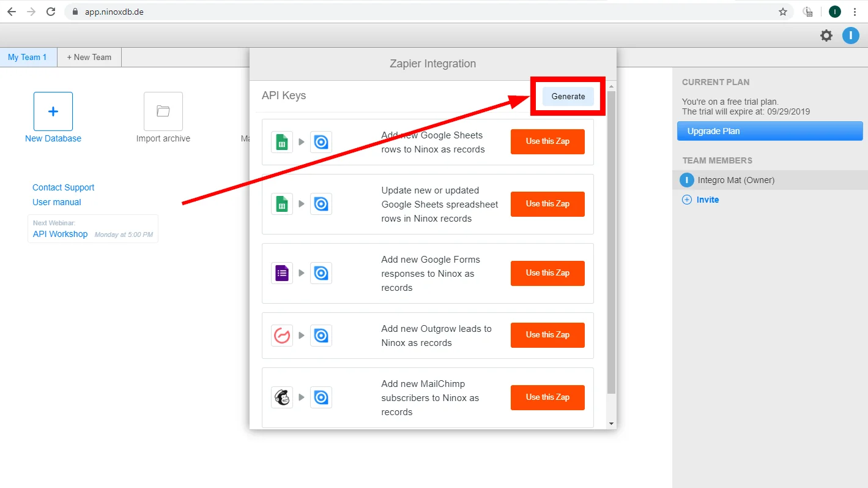
Task: Click the Google Forms icon
Action: (282, 273)
